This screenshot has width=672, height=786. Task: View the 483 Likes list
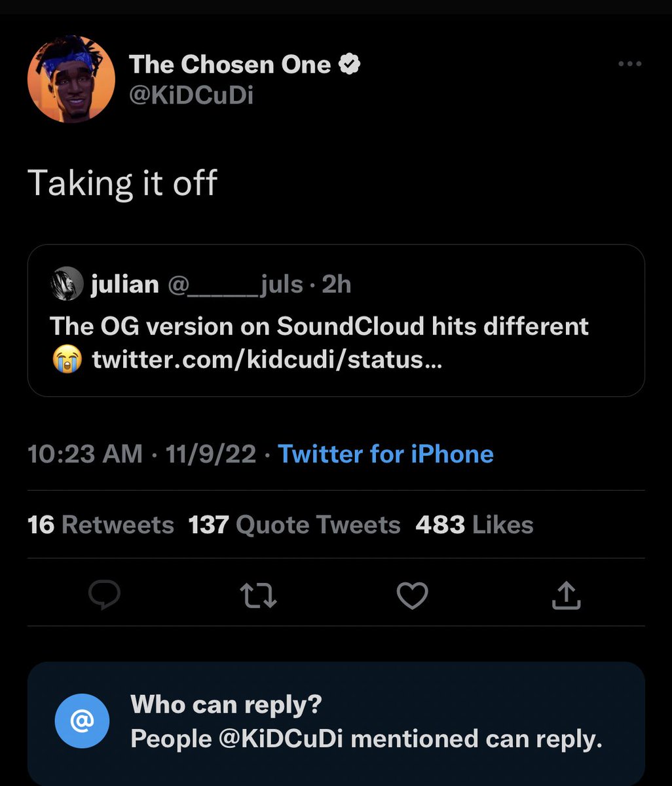click(x=474, y=525)
